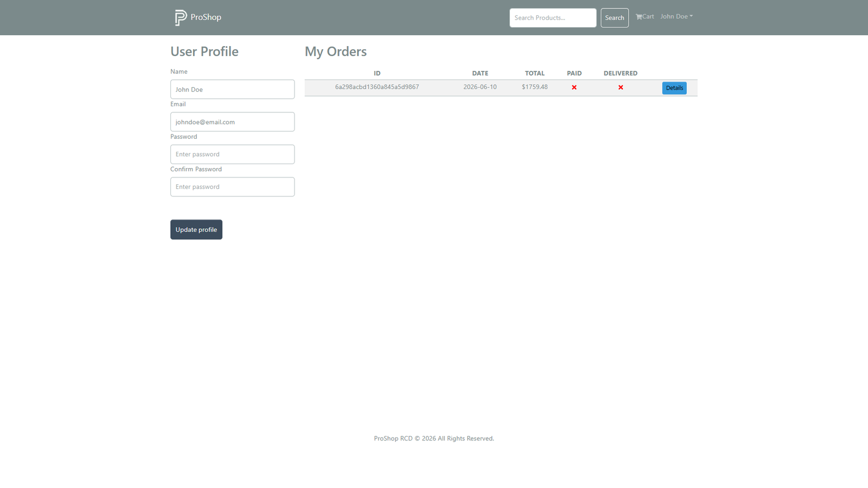Click the Email input field
The image size is (868, 488).
click(x=232, y=122)
